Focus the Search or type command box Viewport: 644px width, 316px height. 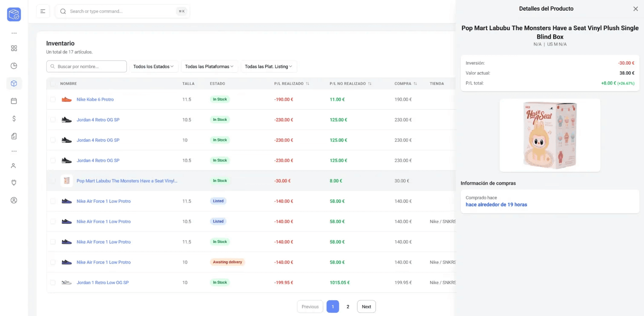pos(123,11)
